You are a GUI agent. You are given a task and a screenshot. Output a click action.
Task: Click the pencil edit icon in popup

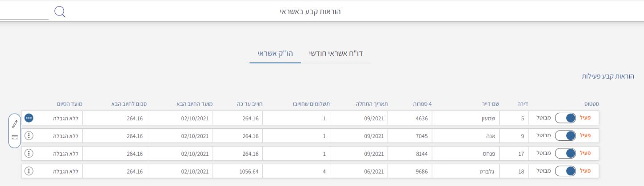pos(15,123)
